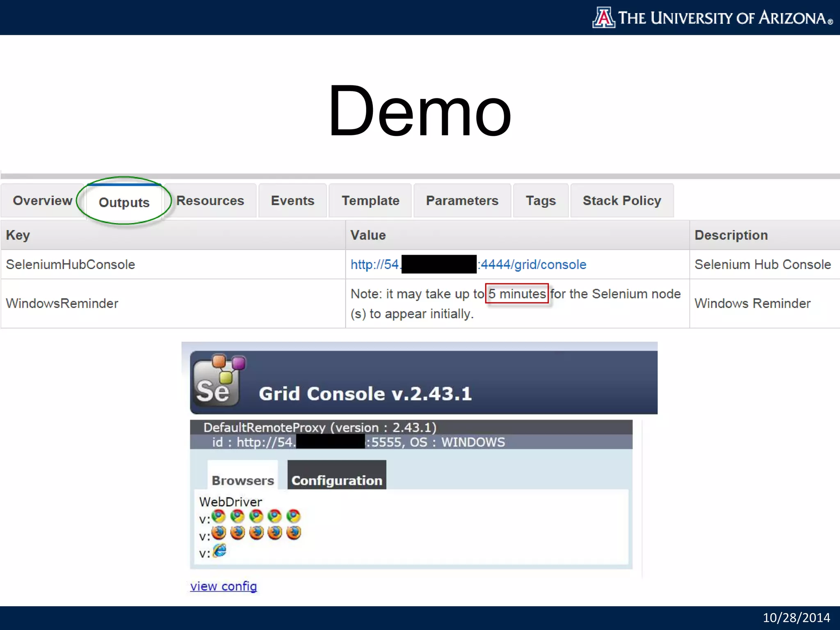
Task: Click the Grid Console v.2.43.1 title
Action: coord(365,394)
